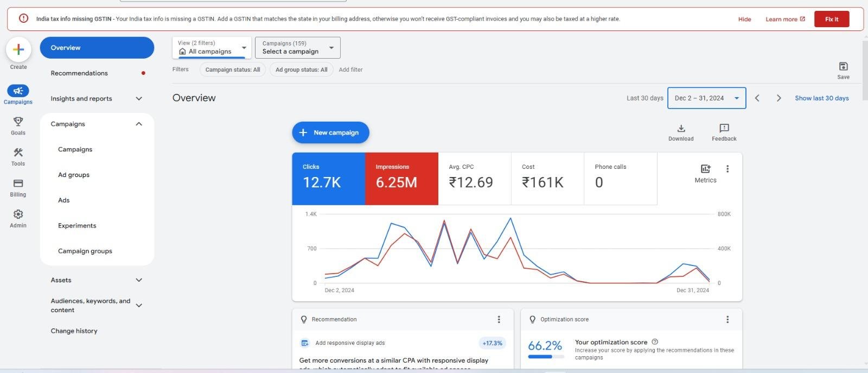
Task: Open the Goals trophy icon
Action: (18, 122)
